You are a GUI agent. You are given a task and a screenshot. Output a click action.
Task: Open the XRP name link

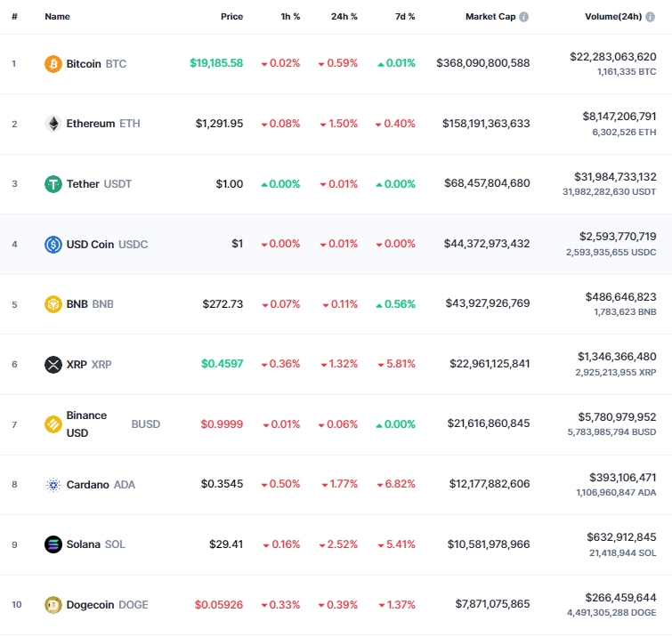click(89, 365)
